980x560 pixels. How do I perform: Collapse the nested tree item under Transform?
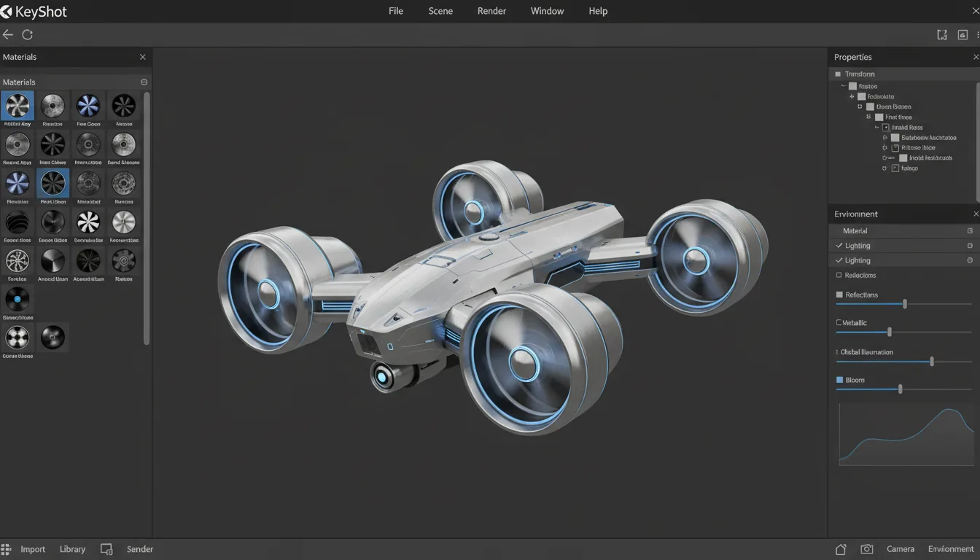point(842,85)
